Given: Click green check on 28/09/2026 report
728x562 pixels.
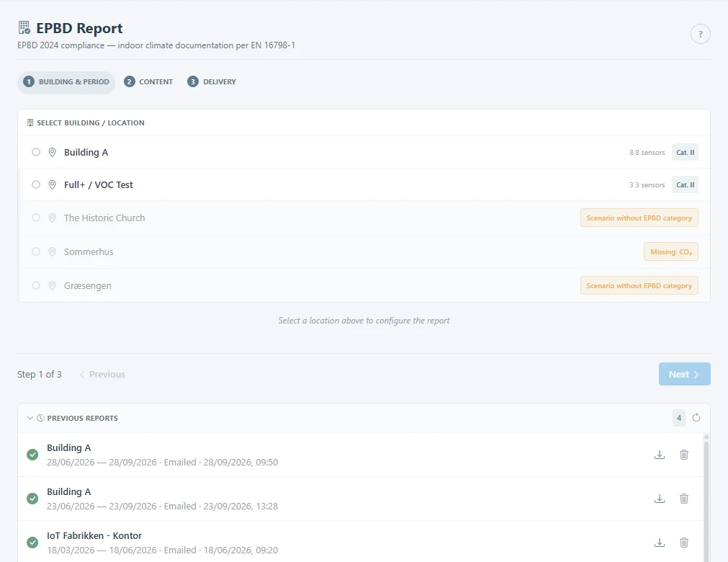Looking at the screenshot, I should coord(32,455).
